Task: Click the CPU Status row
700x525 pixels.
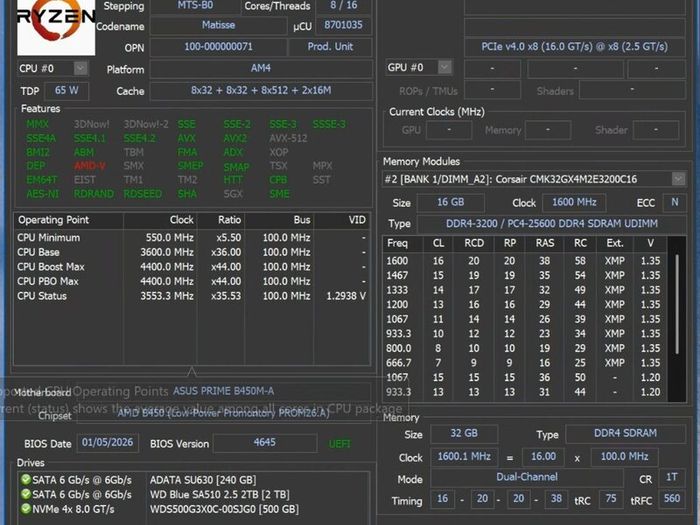Action: (192, 296)
